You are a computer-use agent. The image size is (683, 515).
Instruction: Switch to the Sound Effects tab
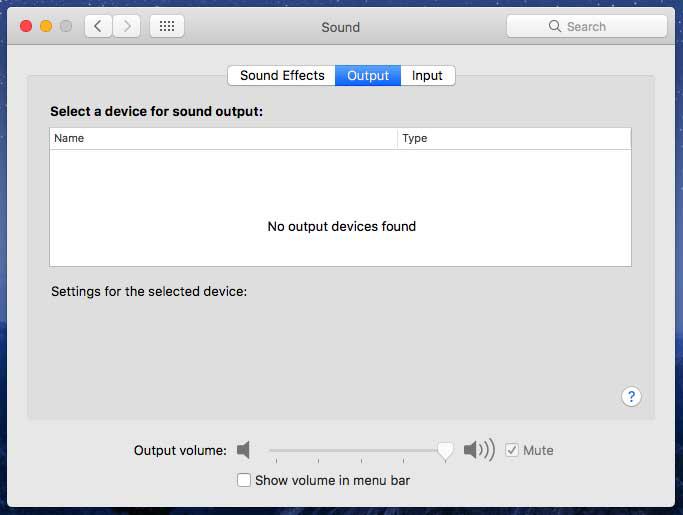pos(282,76)
